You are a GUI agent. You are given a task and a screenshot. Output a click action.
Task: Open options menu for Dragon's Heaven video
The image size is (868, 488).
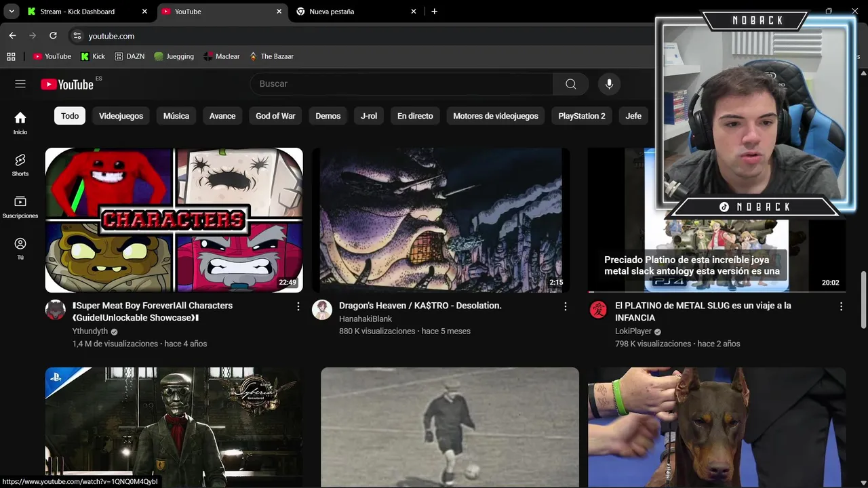[x=565, y=306]
